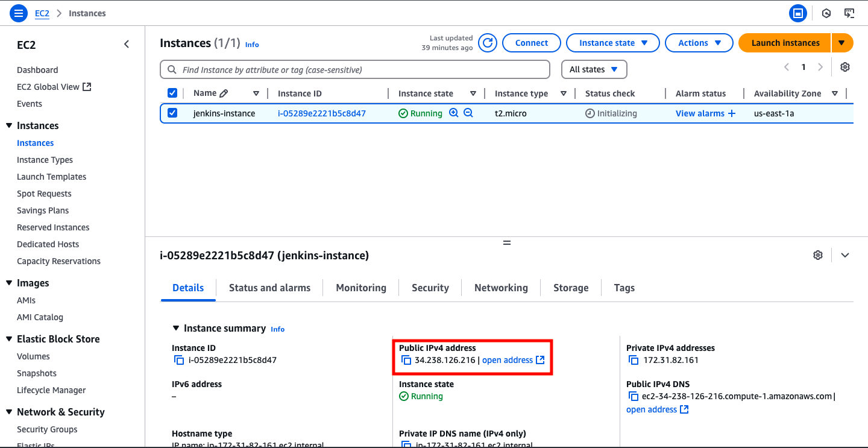Go to previous page arrow
Image resolution: width=868 pixels, height=448 pixels.
[786, 67]
